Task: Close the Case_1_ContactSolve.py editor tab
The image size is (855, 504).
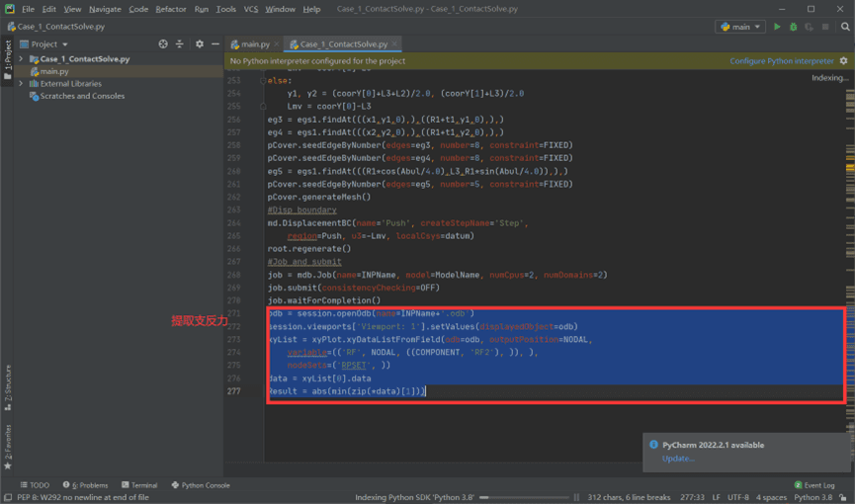Action: [x=394, y=43]
